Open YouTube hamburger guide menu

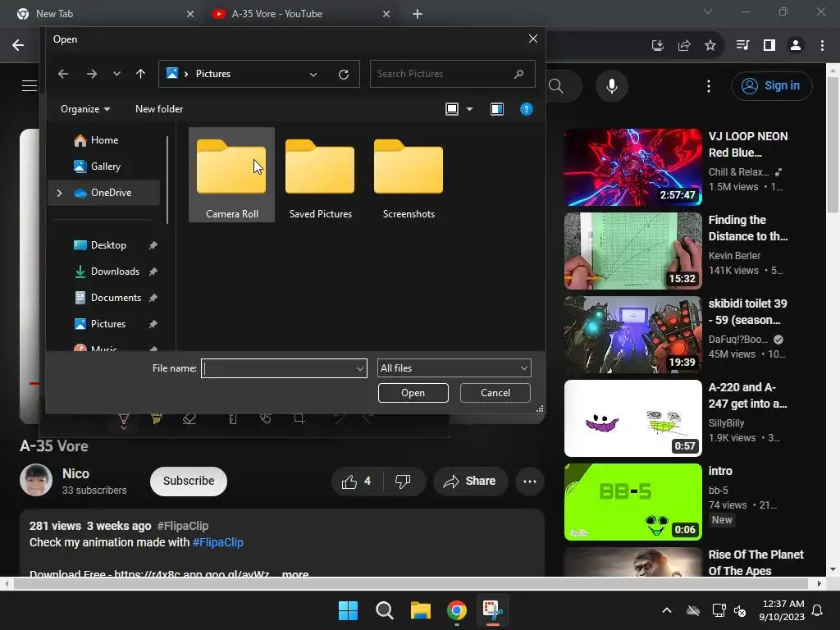[x=30, y=85]
